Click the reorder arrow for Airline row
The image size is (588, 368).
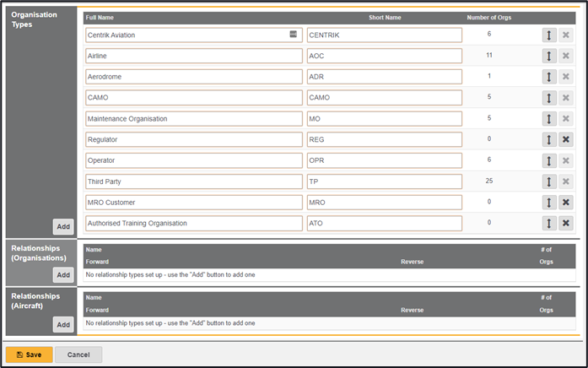click(x=549, y=56)
